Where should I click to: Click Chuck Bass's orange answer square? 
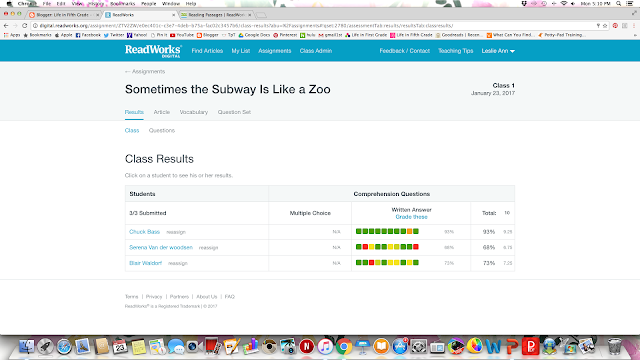pyautogui.click(x=409, y=231)
